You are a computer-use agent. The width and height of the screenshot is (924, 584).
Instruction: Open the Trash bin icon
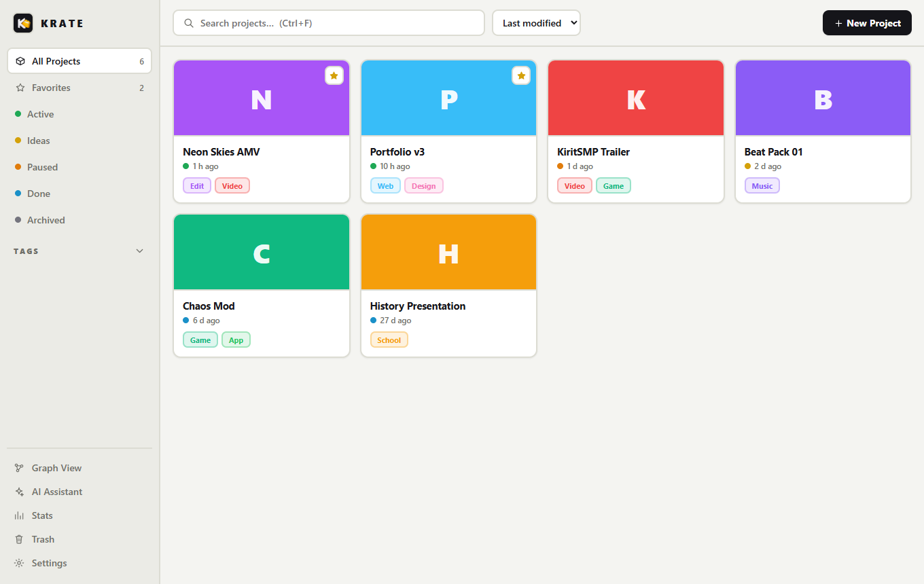[19, 539]
